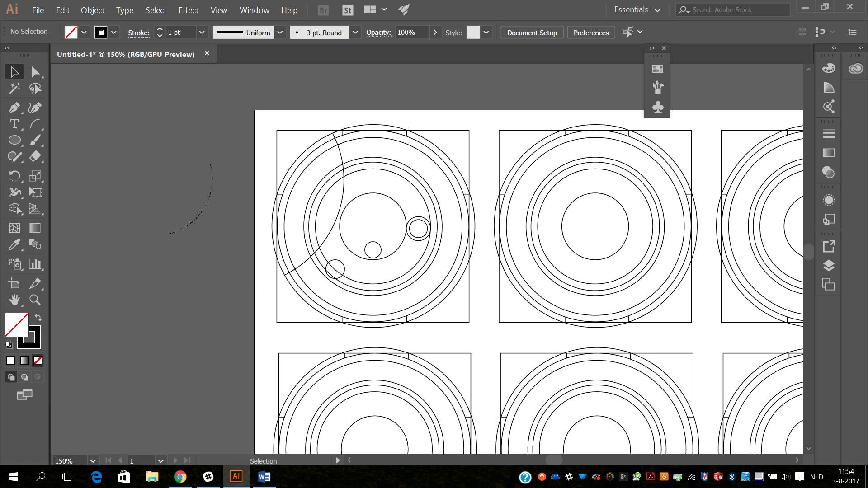Expand the Essentials workspace switcher
868x488 pixels.
(637, 10)
